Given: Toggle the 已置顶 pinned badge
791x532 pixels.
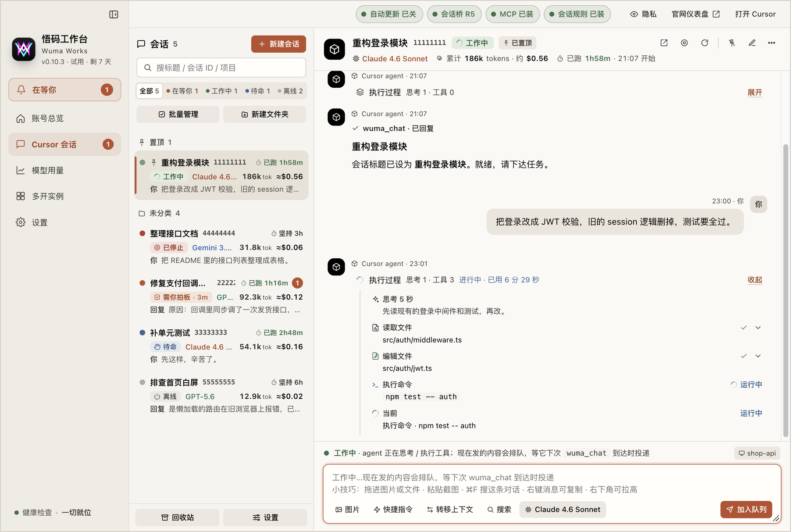Looking at the screenshot, I should point(518,43).
